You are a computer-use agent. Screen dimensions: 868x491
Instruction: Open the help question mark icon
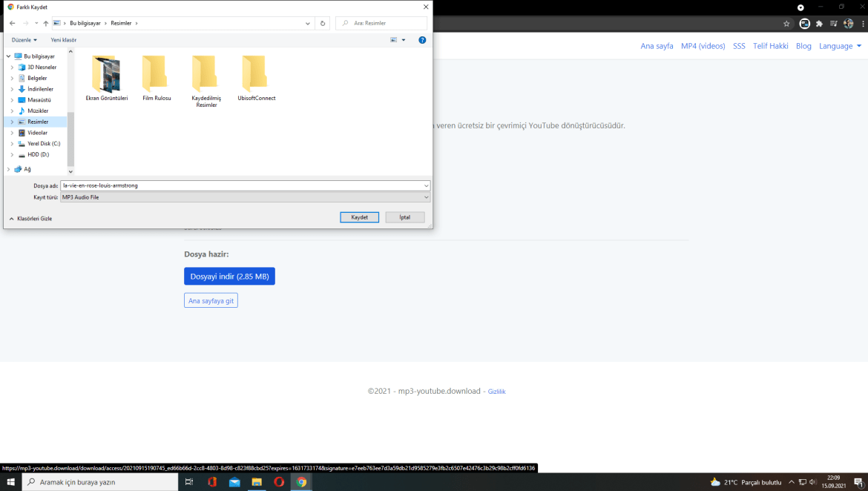(422, 40)
